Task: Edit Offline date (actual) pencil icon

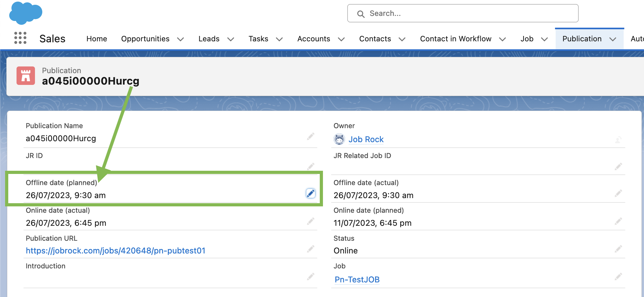Action: tap(618, 193)
